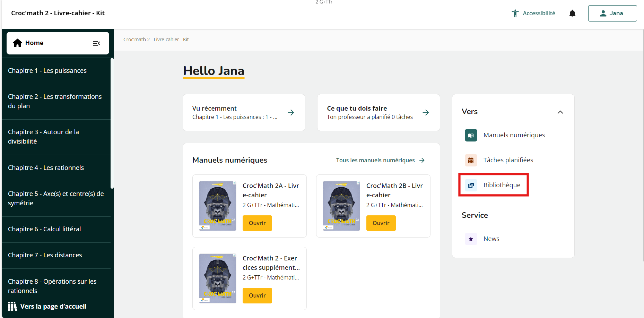This screenshot has height=318, width=644.
Task: Click the Accessibilité person icon
Action: point(515,13)
